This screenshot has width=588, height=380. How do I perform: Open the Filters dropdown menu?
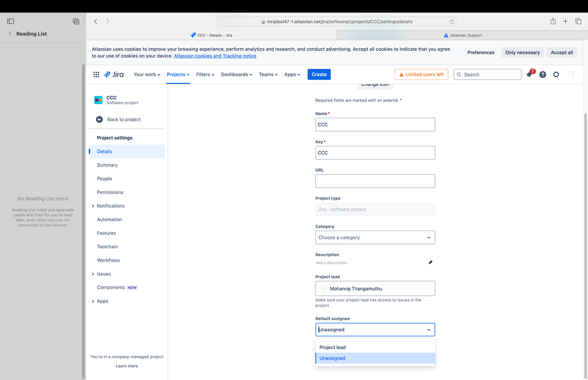[x=205, y=75]
